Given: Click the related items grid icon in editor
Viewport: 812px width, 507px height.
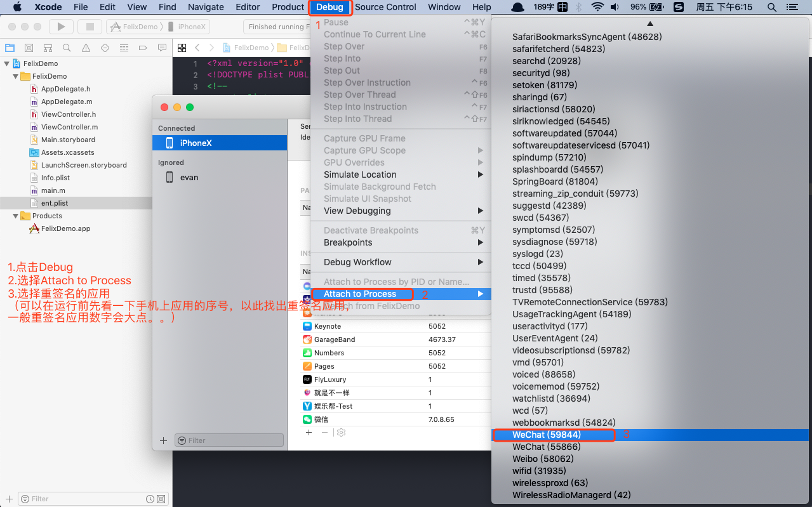Looking at the screenshot, I should coord(182,48).
